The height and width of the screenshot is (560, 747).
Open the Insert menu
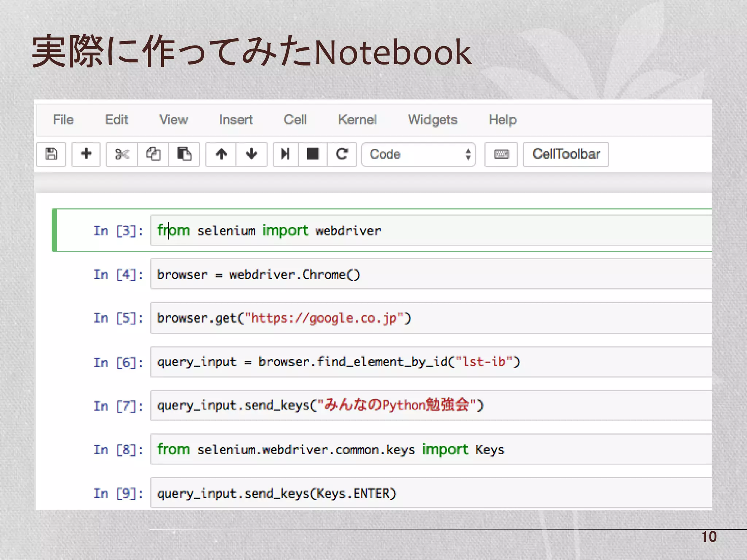[x=236, y=120]
